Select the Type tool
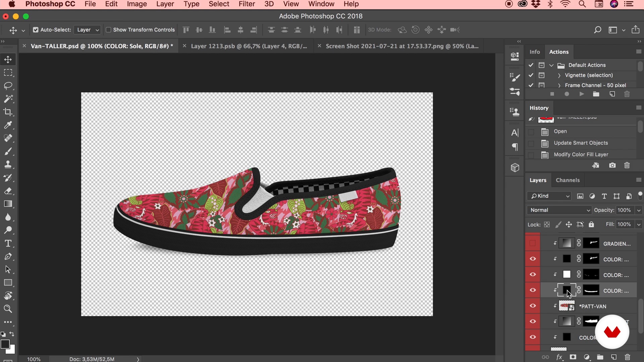Screen dimensions: 644x362 pos(8,243)
